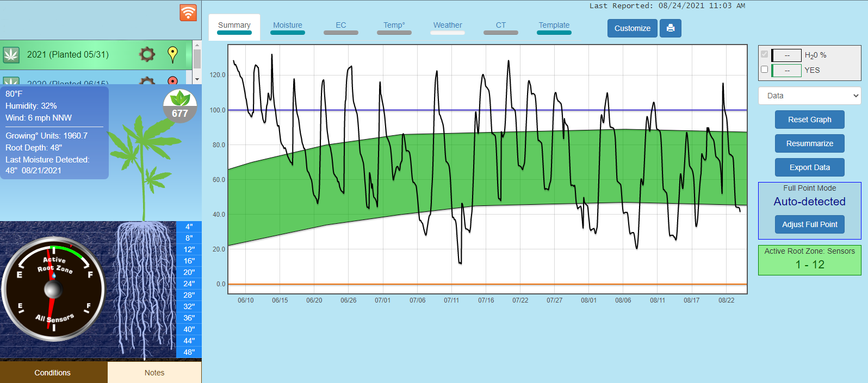Screen dimensions: 868x383
Task: Switch to the EC tab
Action: pos(341,27)
